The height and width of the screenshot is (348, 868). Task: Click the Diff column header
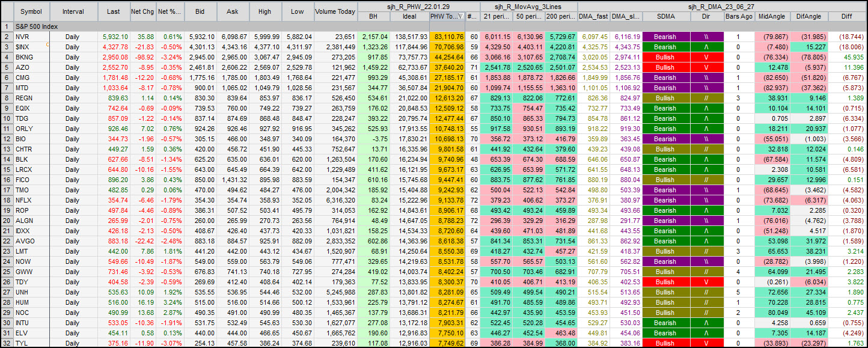coord(847,17)
